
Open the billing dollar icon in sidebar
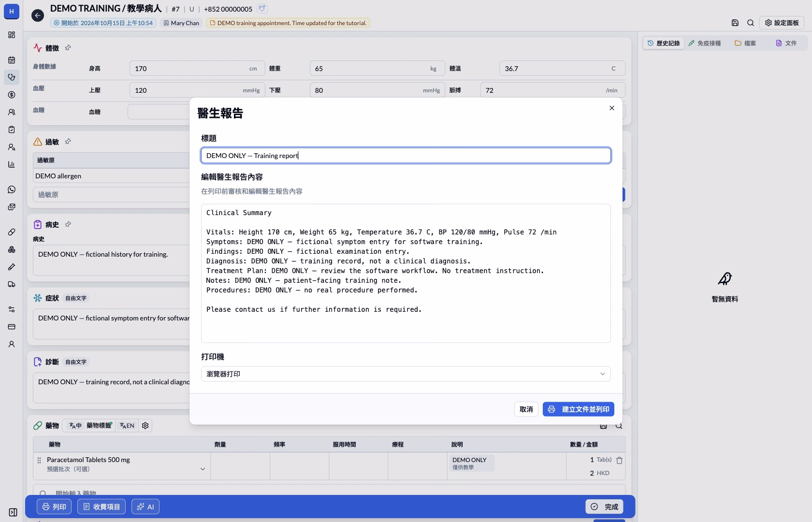(12, 95)
